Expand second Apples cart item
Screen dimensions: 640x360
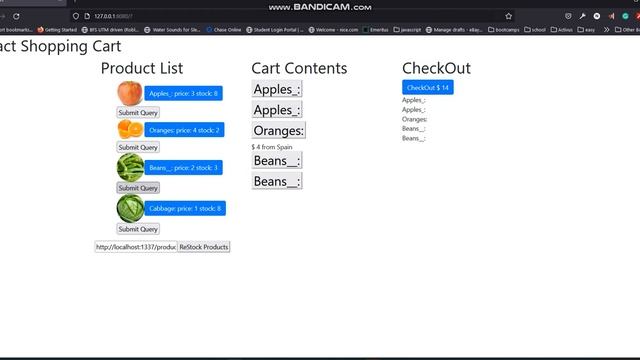click(x=277, y=110)
